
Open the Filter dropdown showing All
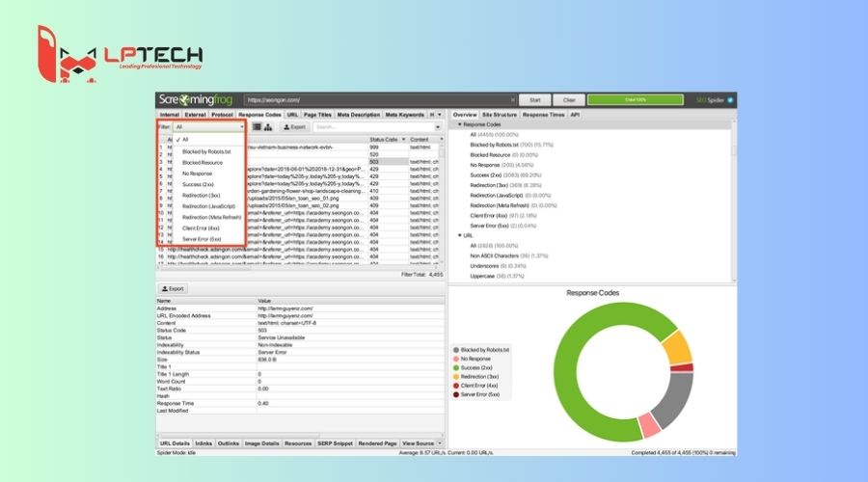208,127
